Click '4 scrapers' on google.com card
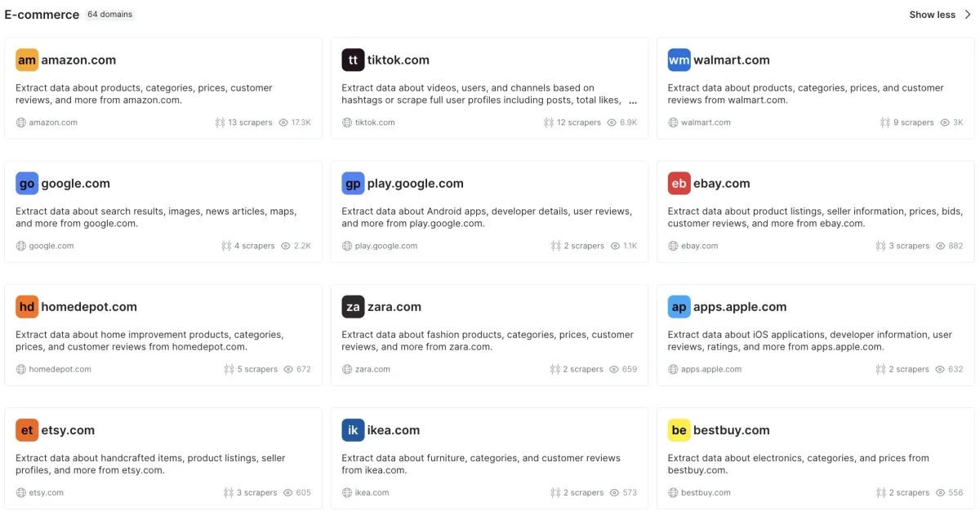The image size is (980, 516). pos(255,246)
